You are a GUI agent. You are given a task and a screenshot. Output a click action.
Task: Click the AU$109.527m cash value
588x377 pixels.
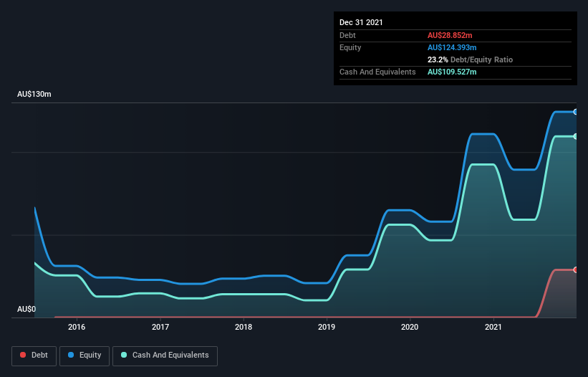(452, 72)
